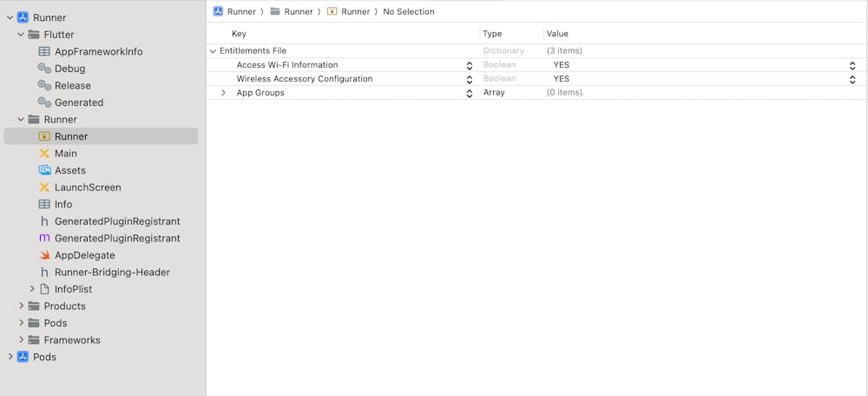Click the Debug xcconfig gear icon
Image resolution: width=868 pixels, height=396 pixels.
tap(44, 69)
